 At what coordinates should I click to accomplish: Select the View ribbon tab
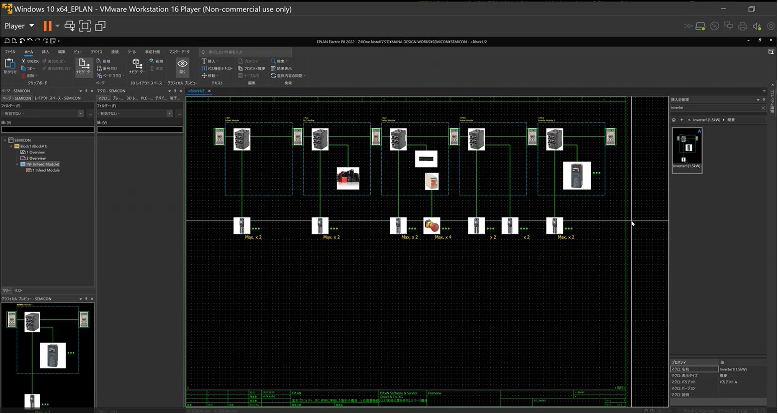(x=78, y=50)
